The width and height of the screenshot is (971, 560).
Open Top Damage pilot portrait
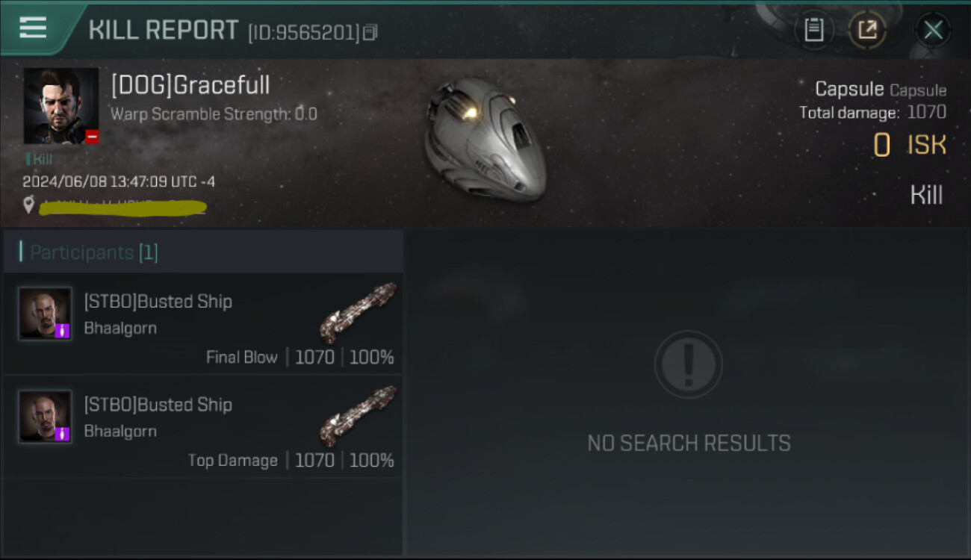[x=46, y=417]
